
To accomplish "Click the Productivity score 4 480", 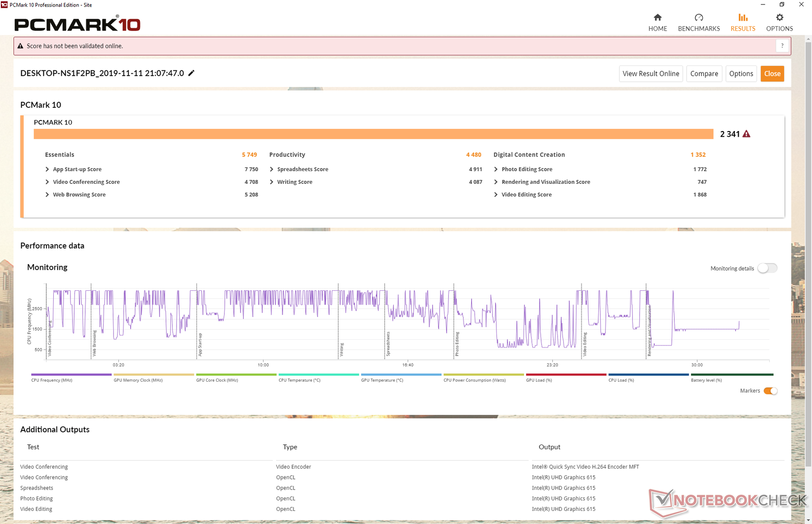I will [x=474, y=155].
